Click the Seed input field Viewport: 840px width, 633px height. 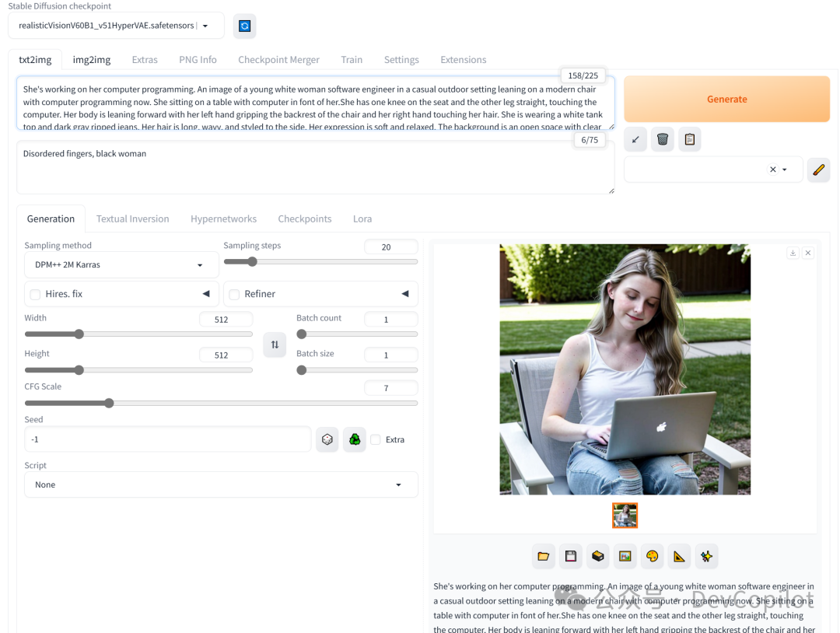pyautogui.click(x=168, y=439)
